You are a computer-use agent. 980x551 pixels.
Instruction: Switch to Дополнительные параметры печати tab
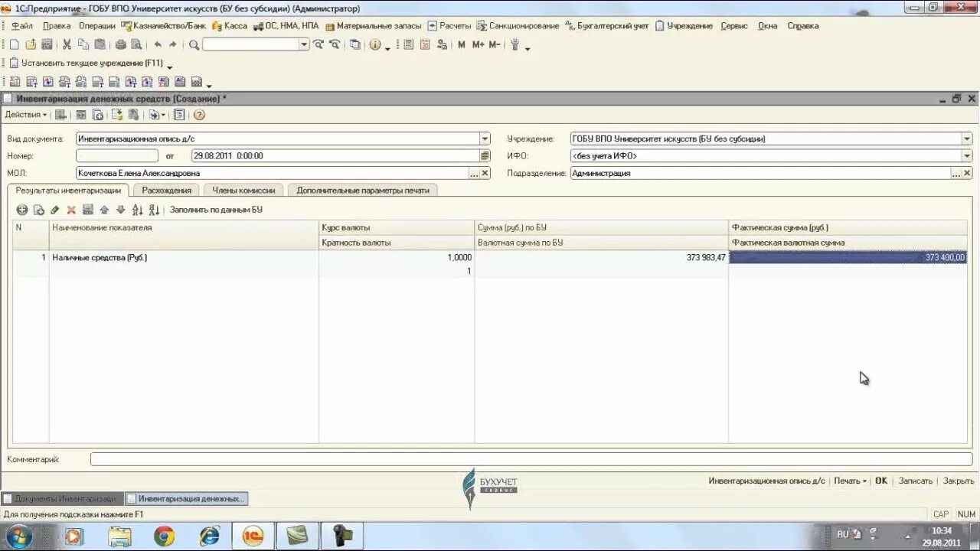(363, 190)
